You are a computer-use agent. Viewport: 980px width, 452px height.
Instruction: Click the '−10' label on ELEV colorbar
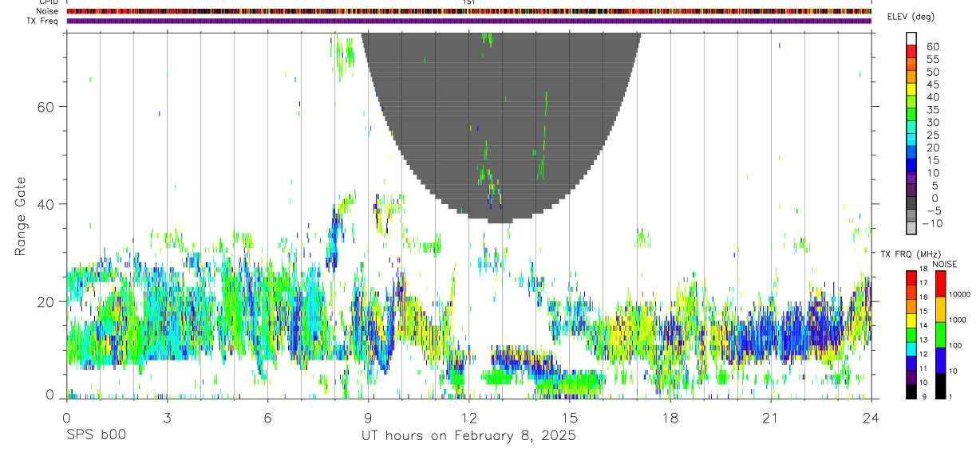click(931, 224)
